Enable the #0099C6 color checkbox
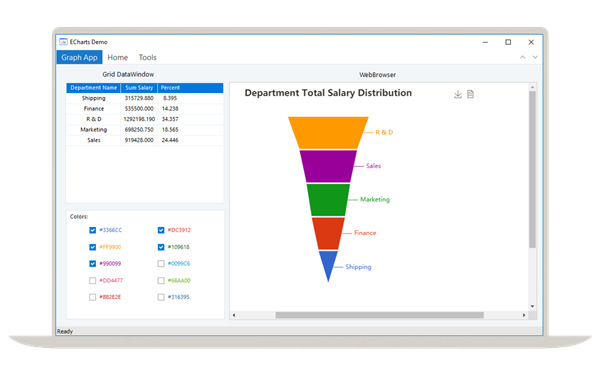 [161, 264]
